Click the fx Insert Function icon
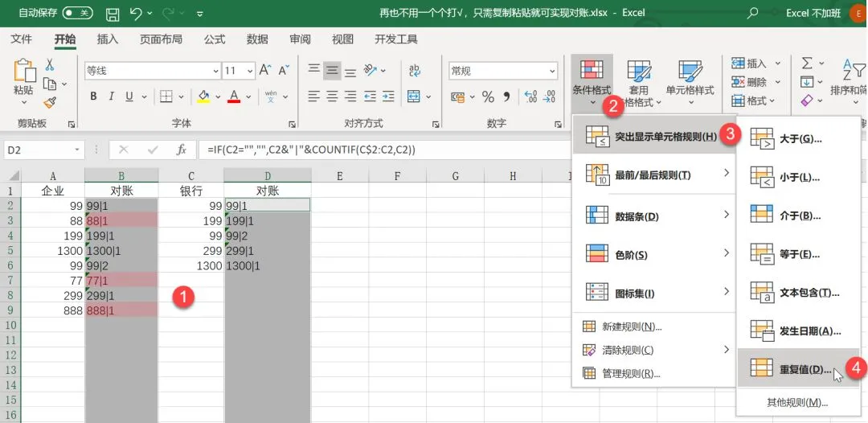Viewport: 868px width, 423px height. pyautogui.click(x=182, y=150)
